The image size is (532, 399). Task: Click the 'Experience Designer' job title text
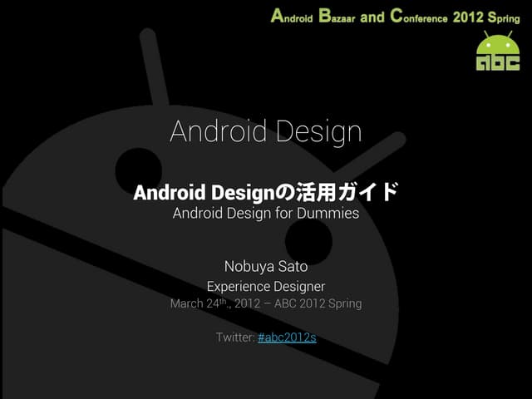coord(265,286)
